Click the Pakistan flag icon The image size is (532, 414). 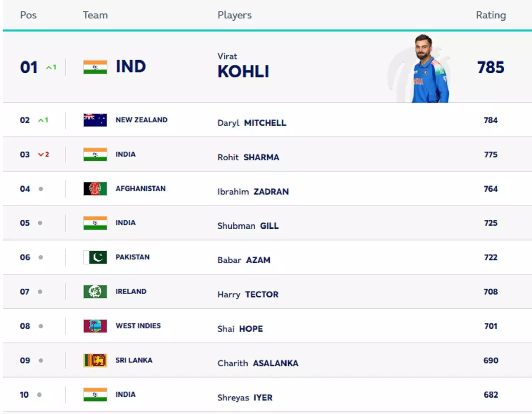click(x=95, y=257)
